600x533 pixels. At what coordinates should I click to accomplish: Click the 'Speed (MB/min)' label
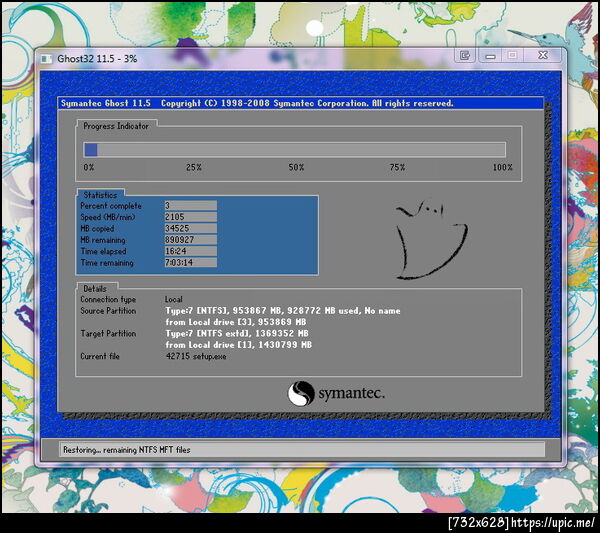pos(108,217)
